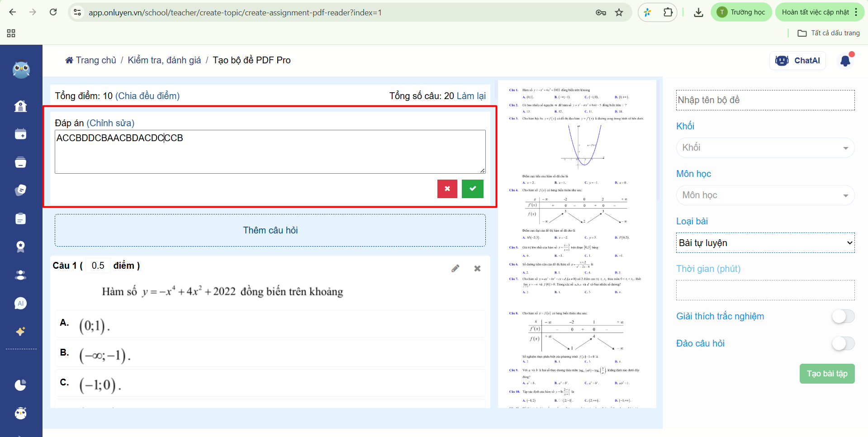Click the home icon in left sidebar
Viewport: 868px width, 437px height.
pyautogui.click(x=20, y=106)
